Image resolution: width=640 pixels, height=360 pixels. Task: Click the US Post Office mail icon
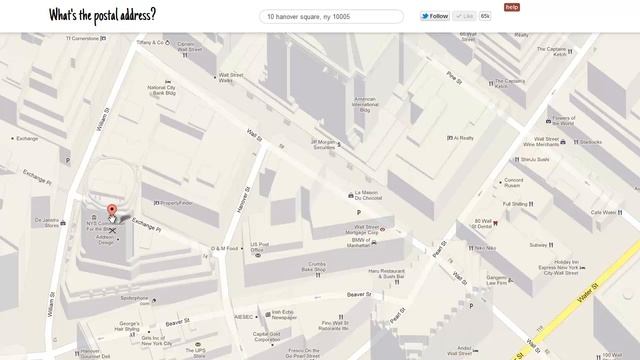coord(258,256)
